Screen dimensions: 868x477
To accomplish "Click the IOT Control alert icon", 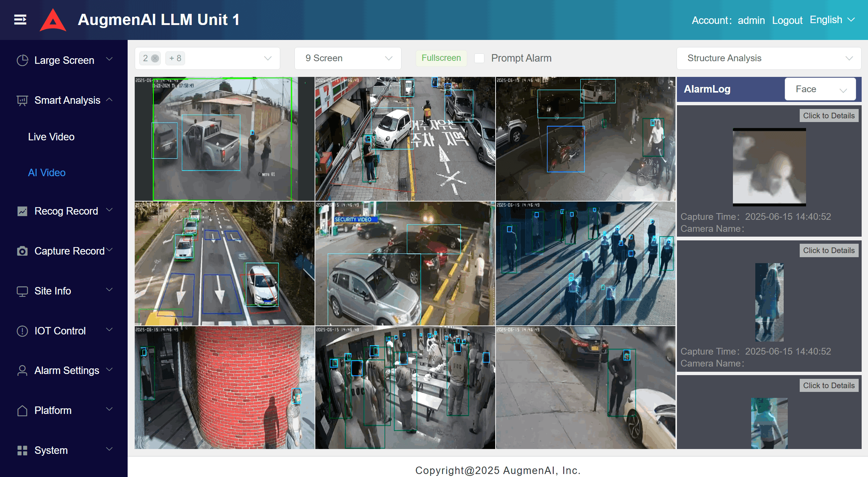I will tap(22, 331).
